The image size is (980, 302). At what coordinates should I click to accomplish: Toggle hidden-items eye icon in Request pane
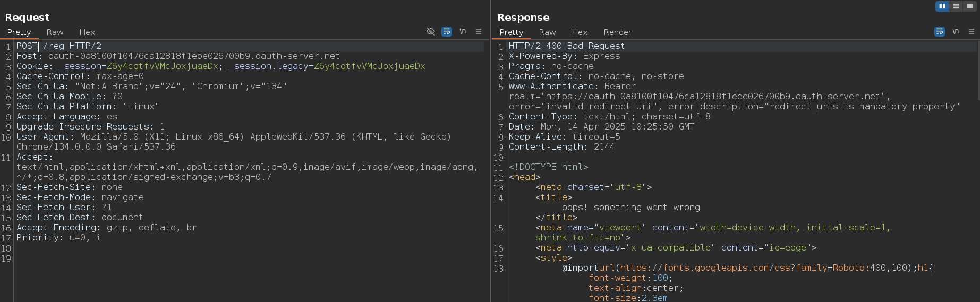coord(431,32)
